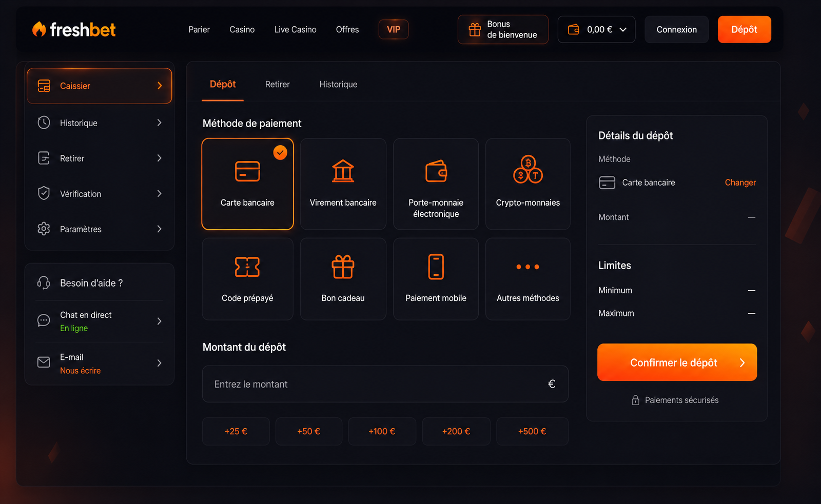
Task: Click the Changer payment method link
Action: [740, 183]
